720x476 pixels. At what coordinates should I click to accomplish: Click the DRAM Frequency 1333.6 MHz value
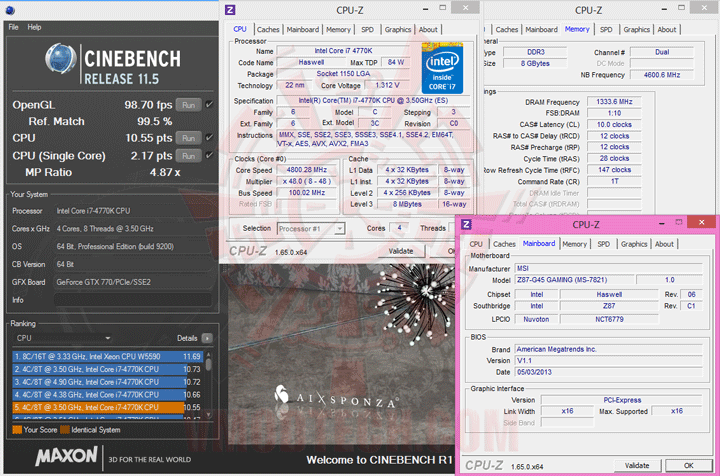click(x=614, y=102)
